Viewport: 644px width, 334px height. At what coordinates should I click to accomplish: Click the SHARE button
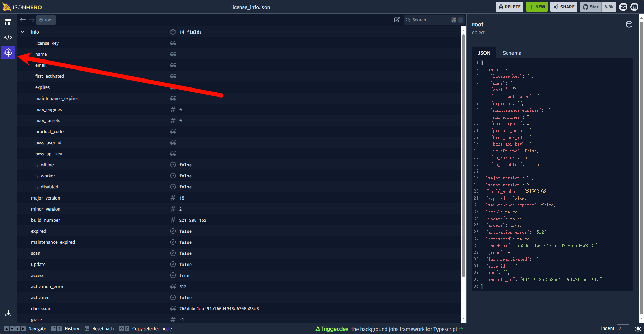(564, 7)
